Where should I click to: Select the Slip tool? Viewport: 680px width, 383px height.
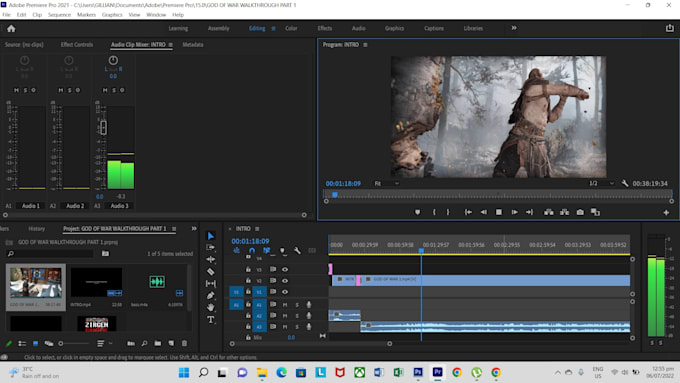211,284
